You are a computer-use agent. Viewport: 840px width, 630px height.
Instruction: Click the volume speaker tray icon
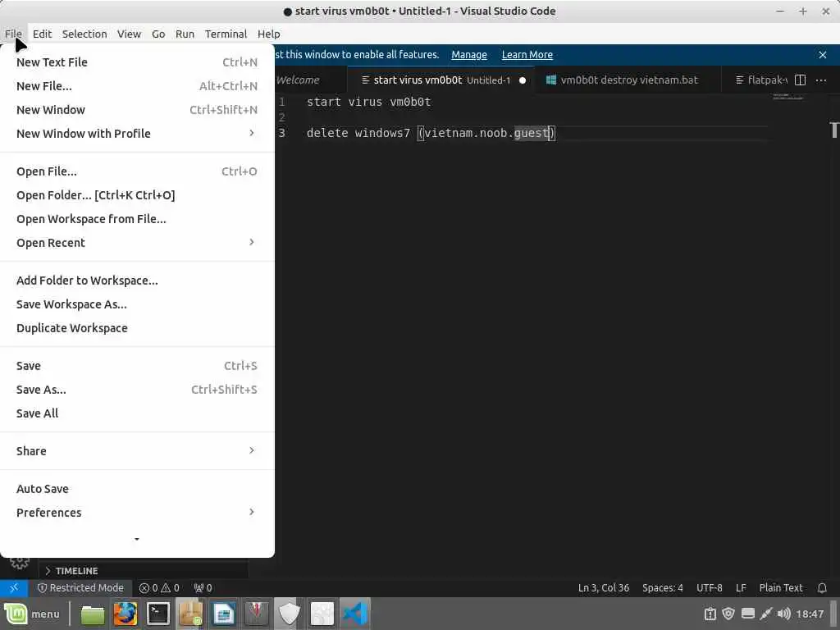(783, 614)
